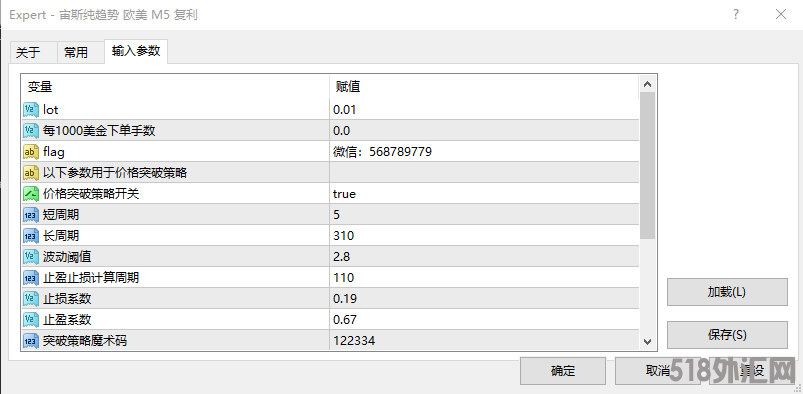803x394 pixels.
Task: Click the integer icon beside 长周期
Action: (31, 236)
